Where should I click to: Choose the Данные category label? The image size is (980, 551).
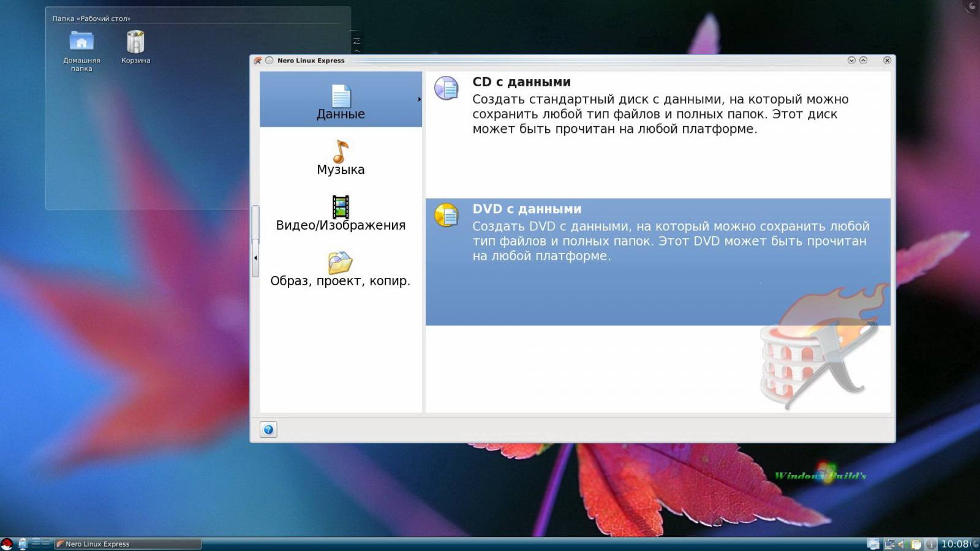point(341,114)
